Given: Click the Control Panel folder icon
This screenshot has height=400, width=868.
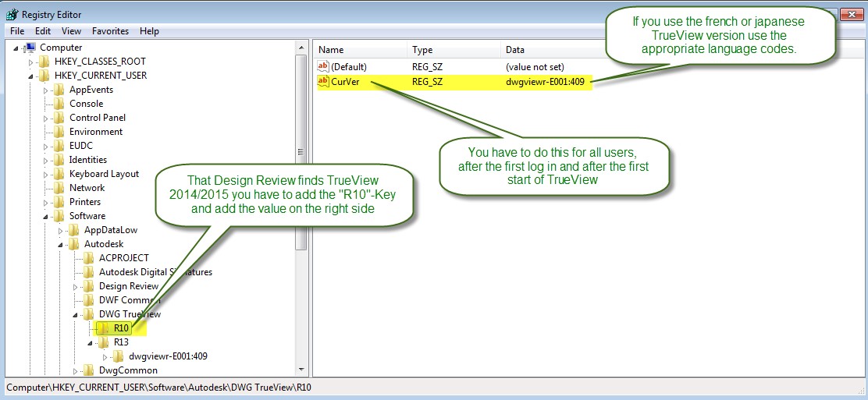Looking at the screenshot, I should 60,117.
